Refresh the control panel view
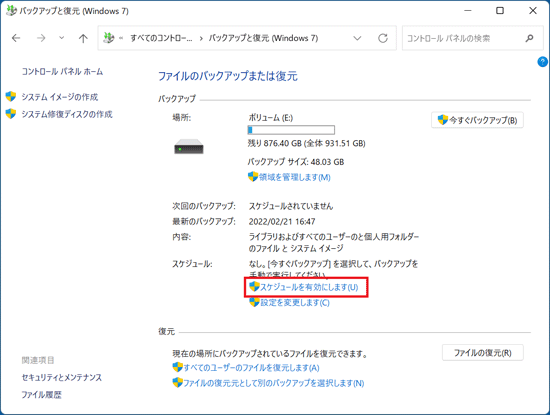 click(x=383, y=38)
